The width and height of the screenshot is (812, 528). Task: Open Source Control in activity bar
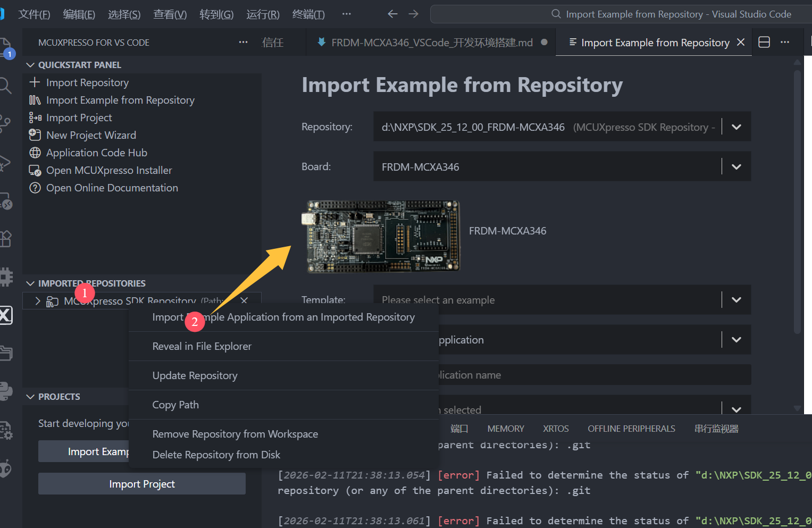(x=5, y=123)
